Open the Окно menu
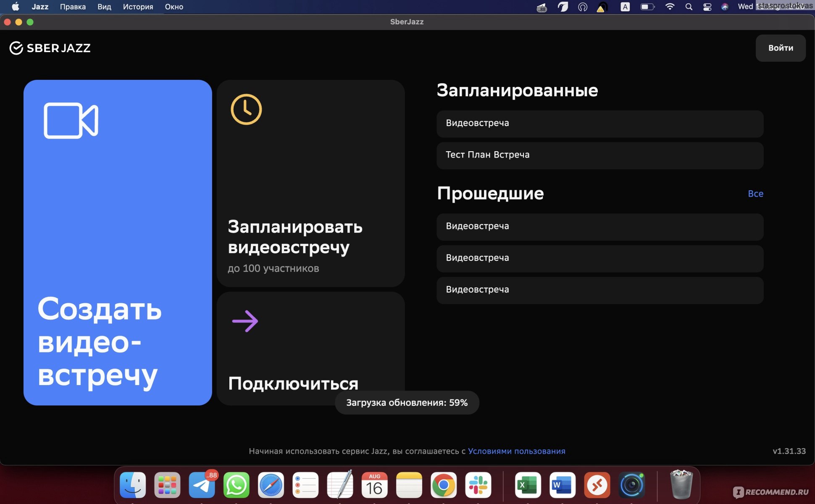 pos(174,7)
